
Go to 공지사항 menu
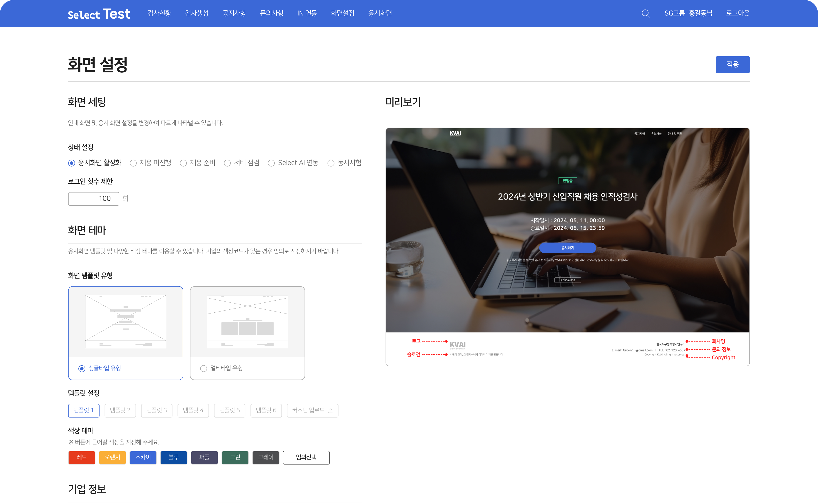coord(234,13)
